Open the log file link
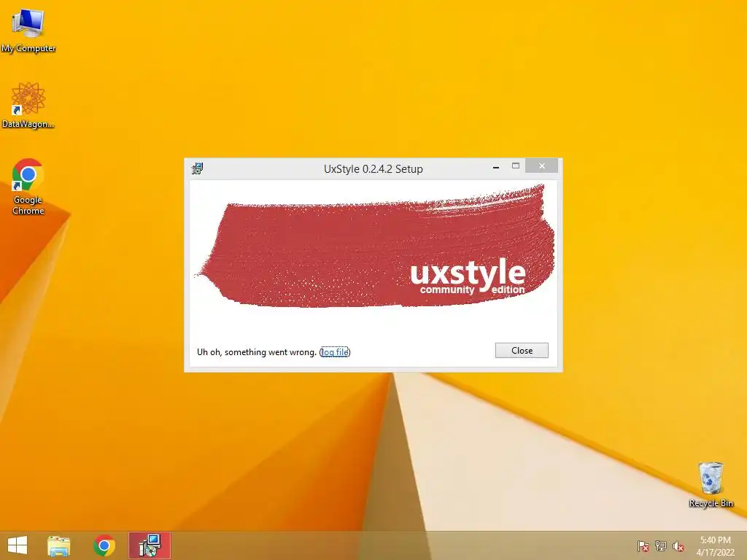747x560 pixels. 335,352
